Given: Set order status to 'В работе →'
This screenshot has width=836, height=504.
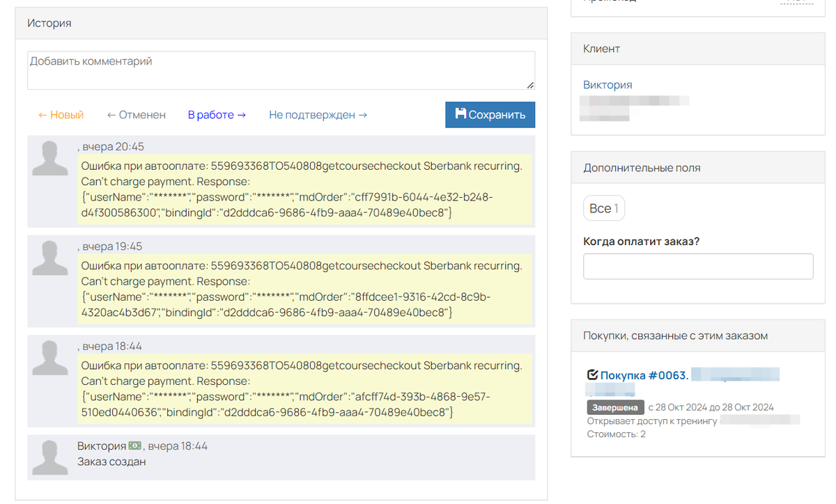Looking at the screenshot, I should (217, 115).
